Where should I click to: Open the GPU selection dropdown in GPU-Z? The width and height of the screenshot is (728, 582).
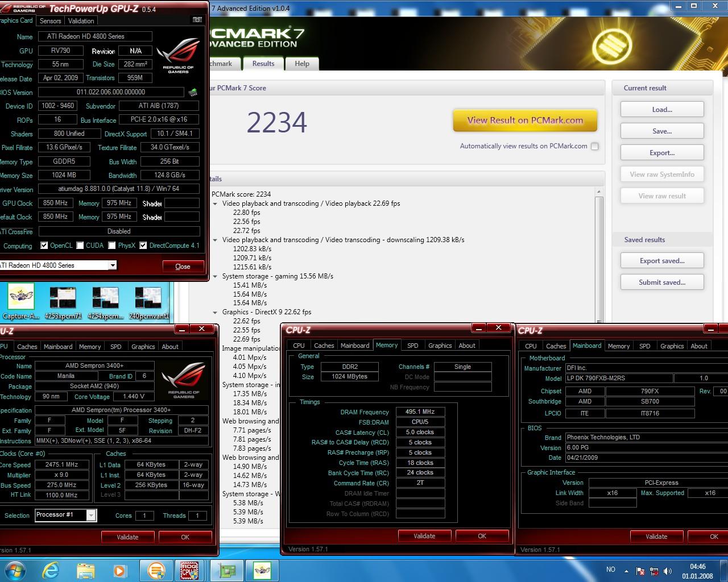[112, 265]
